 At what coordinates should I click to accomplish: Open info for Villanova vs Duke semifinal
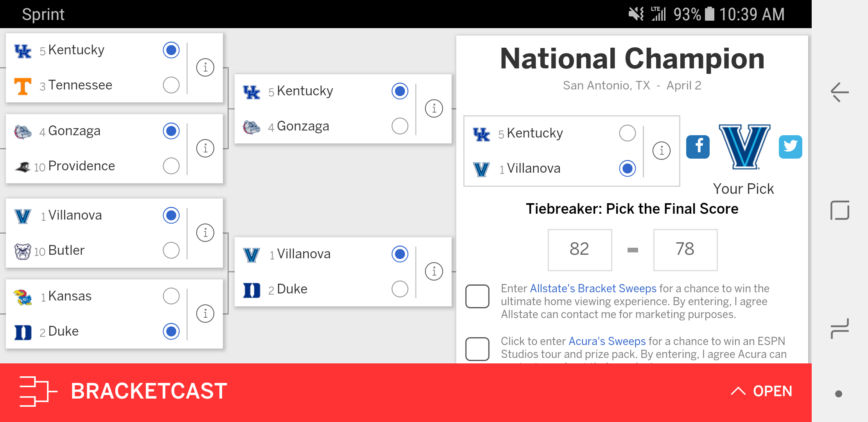pos(434,272)
